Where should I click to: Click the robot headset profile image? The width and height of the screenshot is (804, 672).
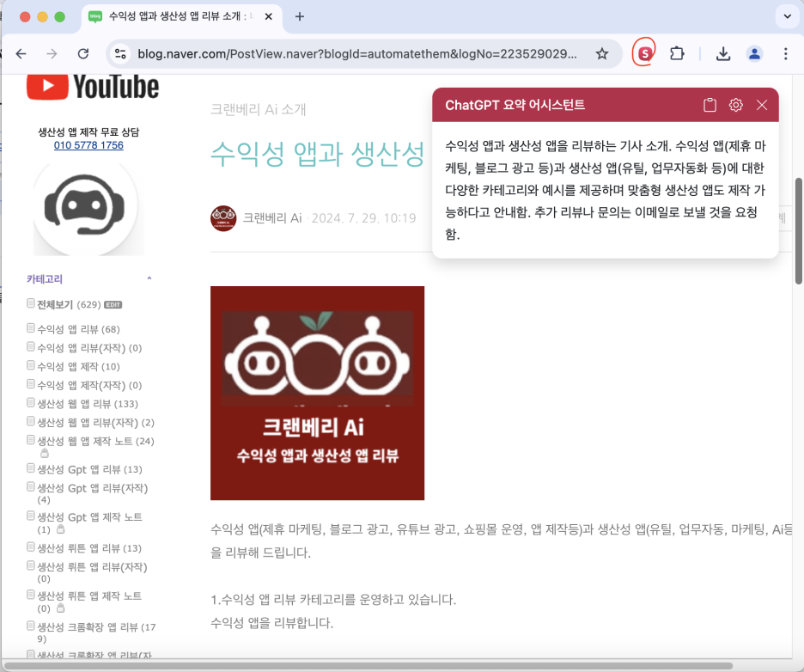[x=88, y=208]
